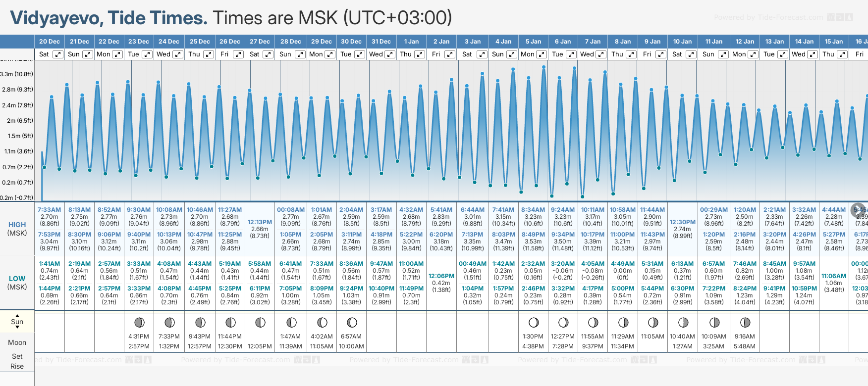Expand the Mon 5 Jan column
868x386 pixels.
(x=542, y=54)
